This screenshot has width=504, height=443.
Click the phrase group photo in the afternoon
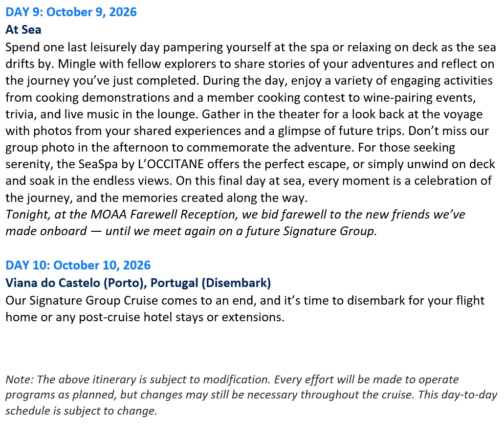click(88, 148)
